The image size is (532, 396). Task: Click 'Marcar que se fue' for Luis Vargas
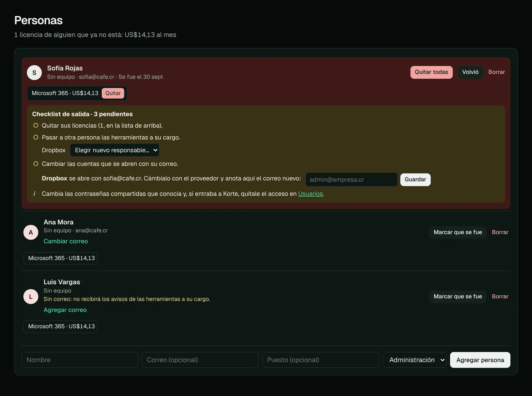pyautogui.click(x=458, y=297)
